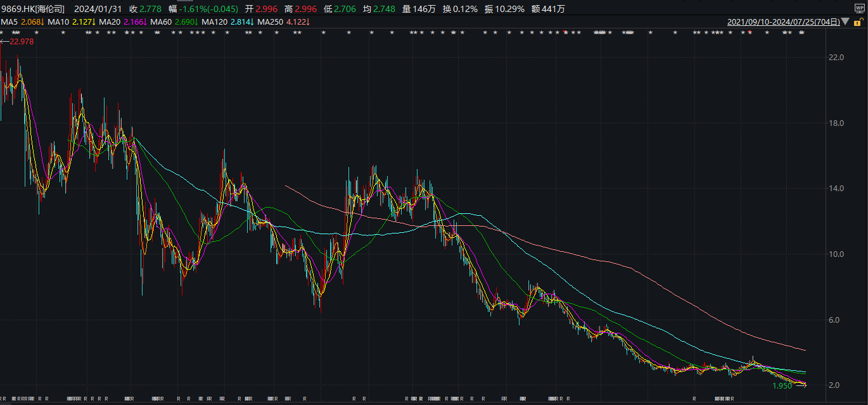
Task: Click the MA60 moving average label
Action: (161, 22)
